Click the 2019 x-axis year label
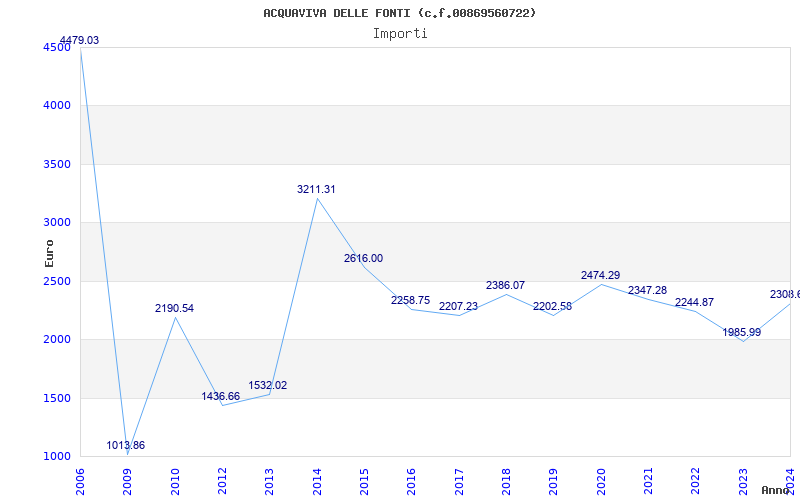Image resolution: width=800 pixels, height=500 pixels. tap(554, 482)
